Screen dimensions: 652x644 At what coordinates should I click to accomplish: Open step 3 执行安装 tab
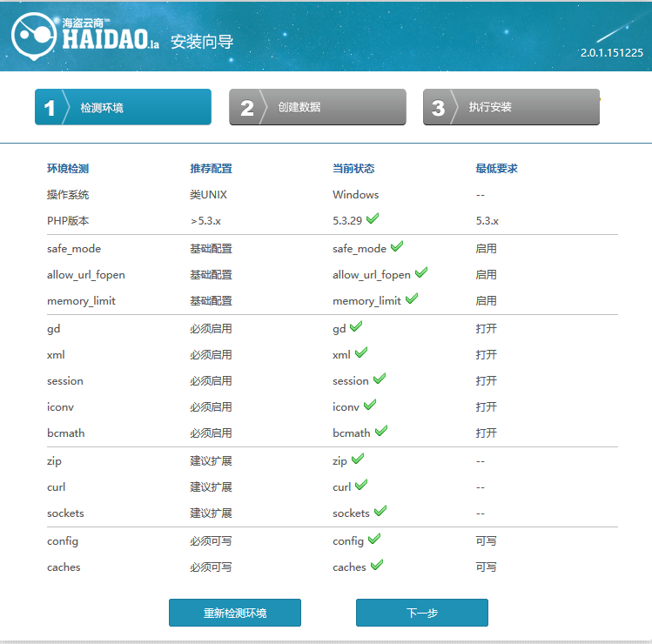tap(511, 107)
